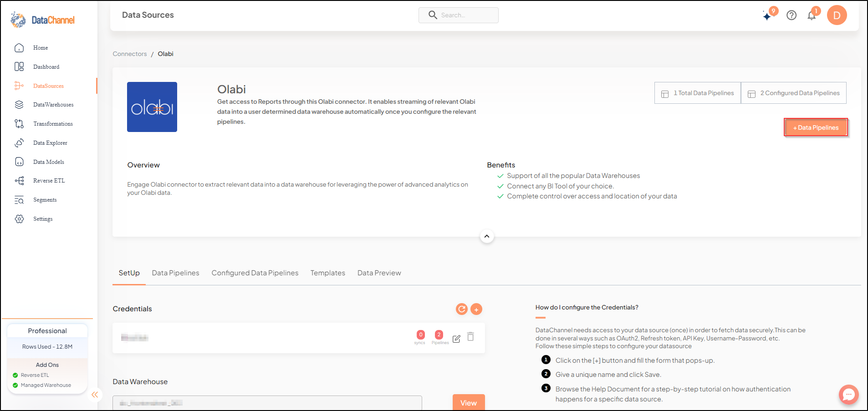
Task: Switch to the SetUp tab
Action: tap(129, 273)
